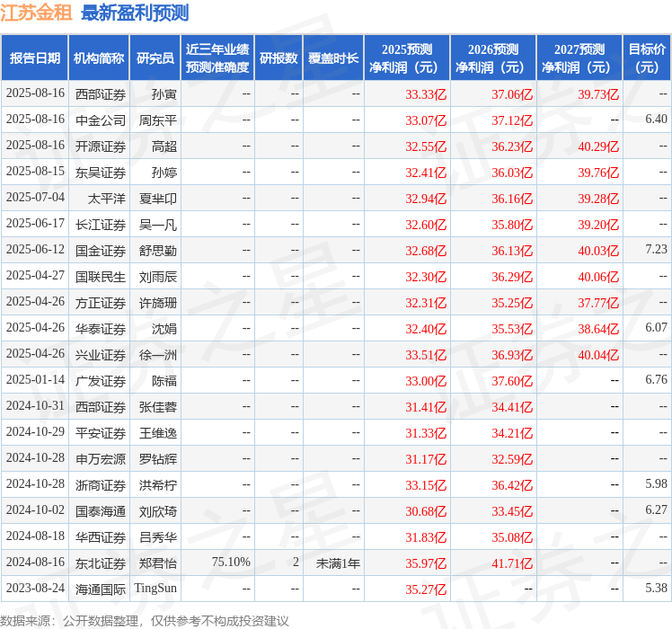The width and height of the screenshot is (672, 629).
Task: Click the 机构简称 column header
Action: 99,58
